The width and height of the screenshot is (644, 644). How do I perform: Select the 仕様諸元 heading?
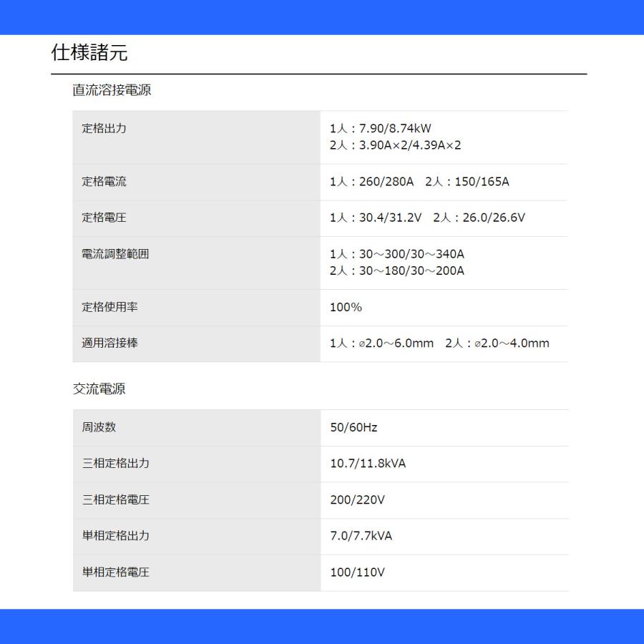(x=89, y=52)
